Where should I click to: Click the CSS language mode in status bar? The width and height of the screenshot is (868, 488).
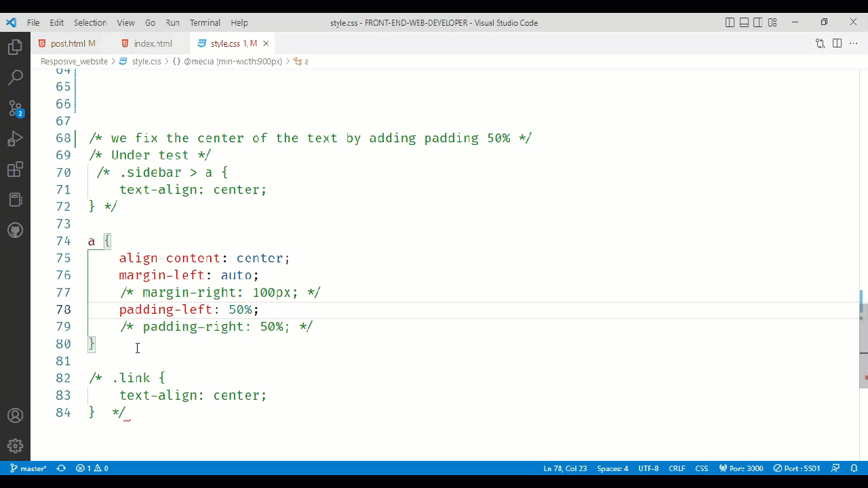click(701, 468)
